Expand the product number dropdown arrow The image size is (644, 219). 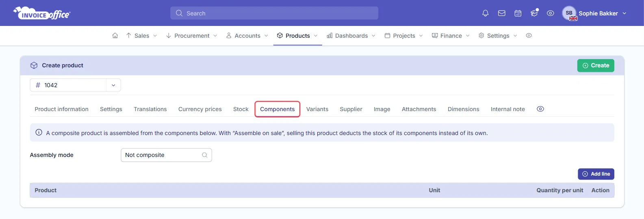coord(113,85)
